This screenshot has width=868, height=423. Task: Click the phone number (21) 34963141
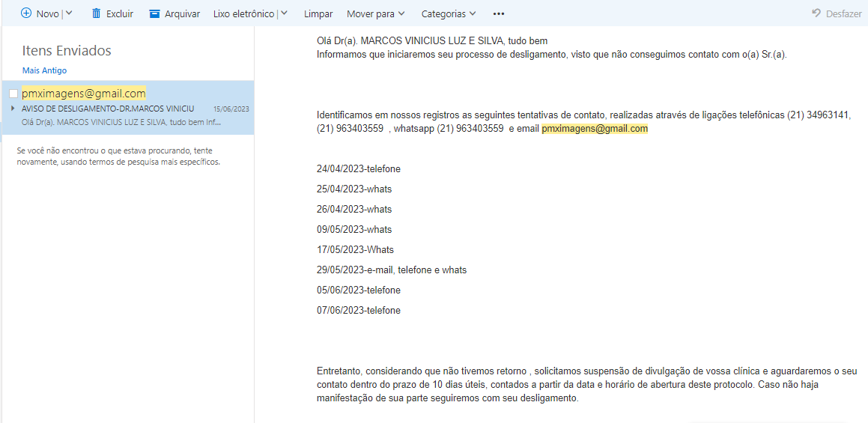pos(818,116)
